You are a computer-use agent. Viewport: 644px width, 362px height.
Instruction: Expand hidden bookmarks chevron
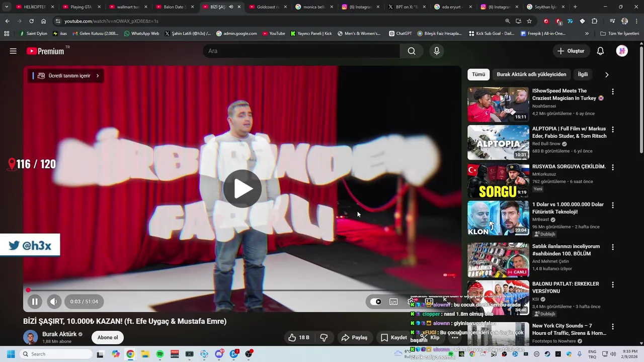587,34
